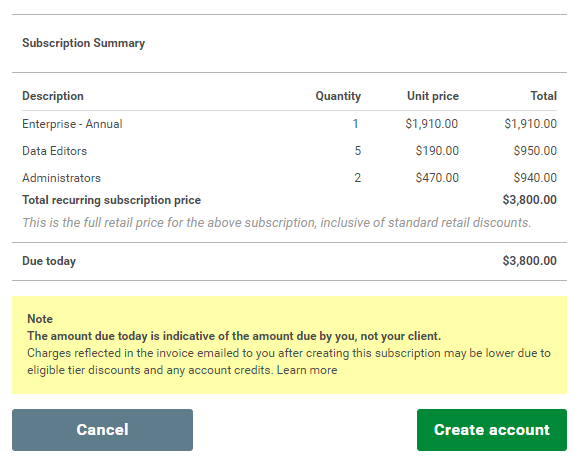Click the Create account button
The height and width of the screenshot is (463, 579).
tap(491, 430)
